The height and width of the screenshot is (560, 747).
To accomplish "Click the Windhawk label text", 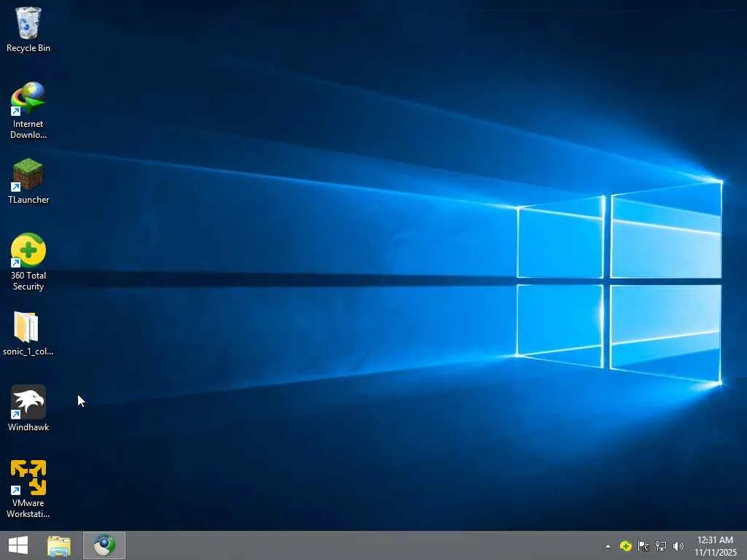I will coord(28,427).
